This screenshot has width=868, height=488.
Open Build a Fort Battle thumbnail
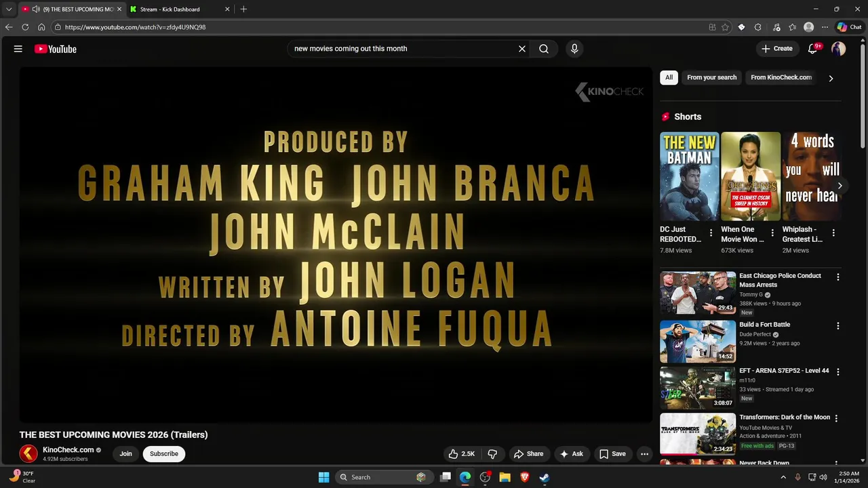[698, 342]
